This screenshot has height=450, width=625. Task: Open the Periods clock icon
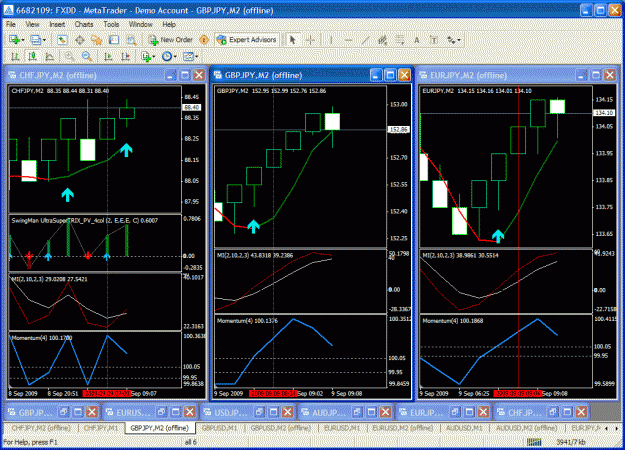point(167,57)
